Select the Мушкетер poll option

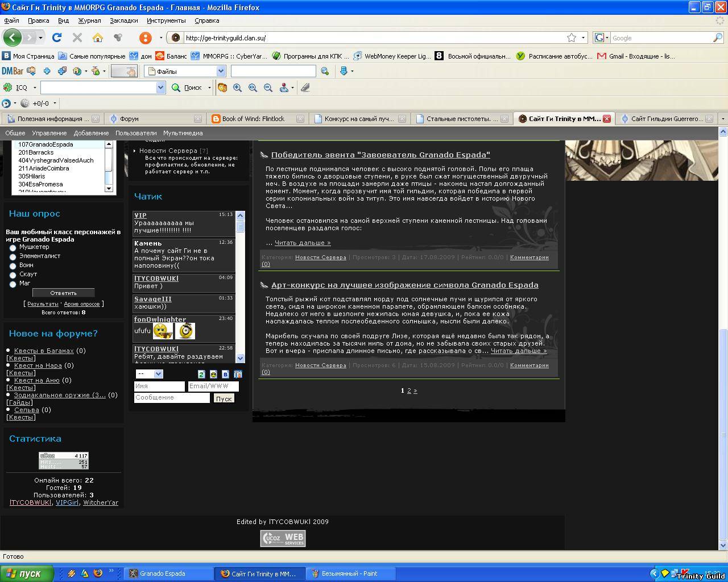point(13,248)
